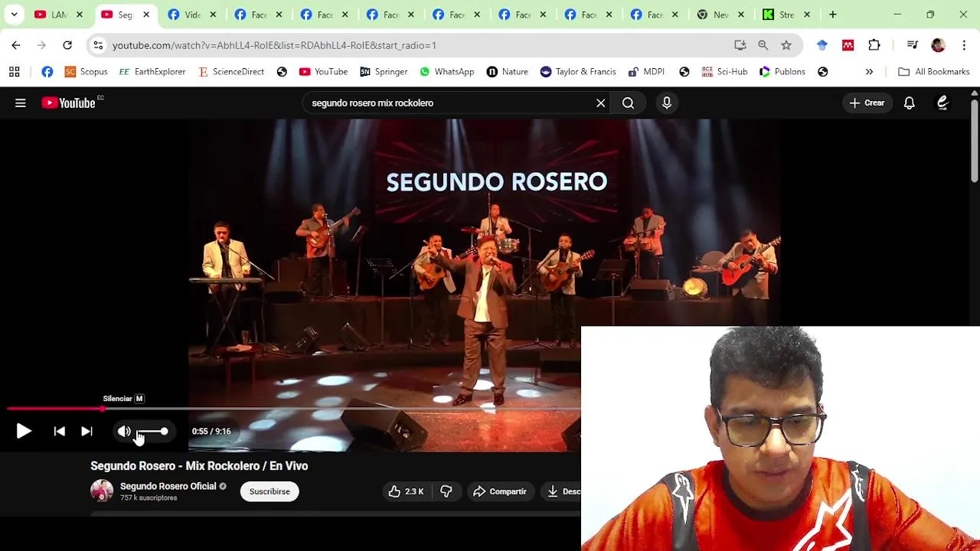This screenshot has width=980, height=551.
Task: Adjust the volume slider
Action: point(152,432)
